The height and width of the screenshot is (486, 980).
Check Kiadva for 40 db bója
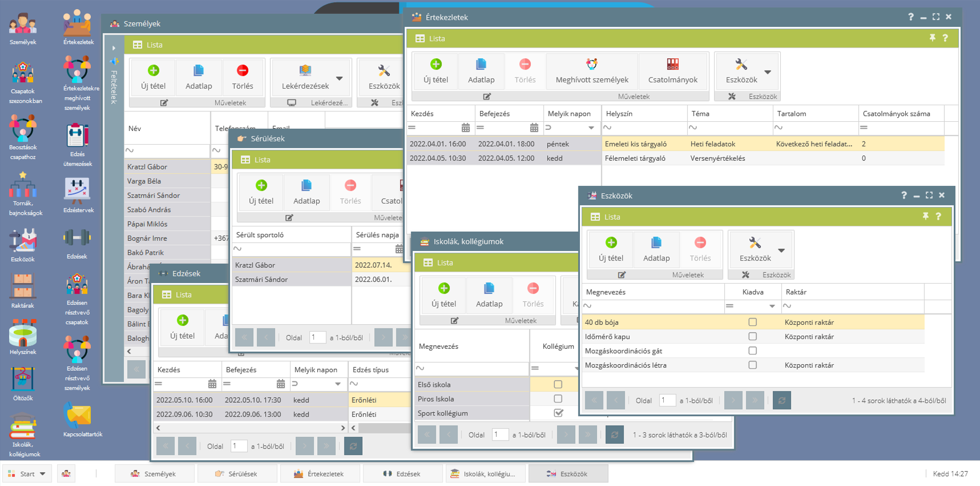(x=752, y=322)
